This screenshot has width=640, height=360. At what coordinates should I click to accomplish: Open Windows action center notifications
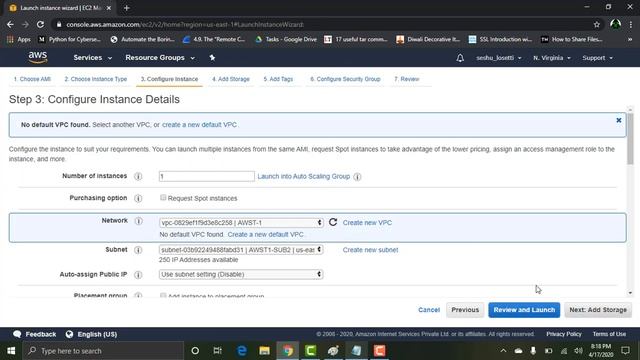(x=625, y=351)
